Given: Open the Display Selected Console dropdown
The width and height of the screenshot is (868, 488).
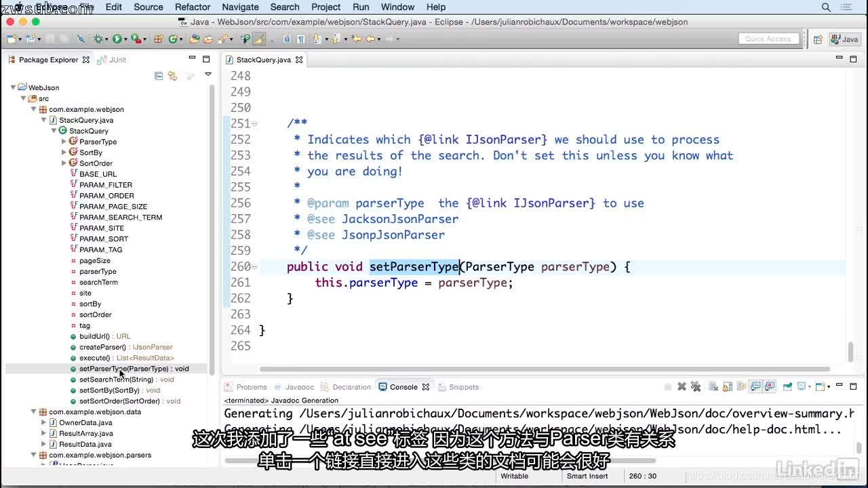Looking at the screenshot, I should coord(810,387).
